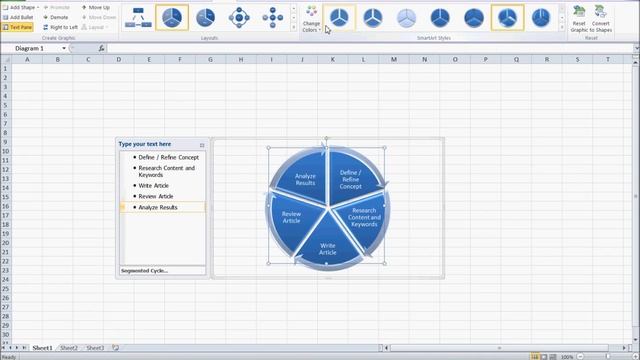Click the Convert to Shapes button
The image size is (640, 360).
(601, 19)
